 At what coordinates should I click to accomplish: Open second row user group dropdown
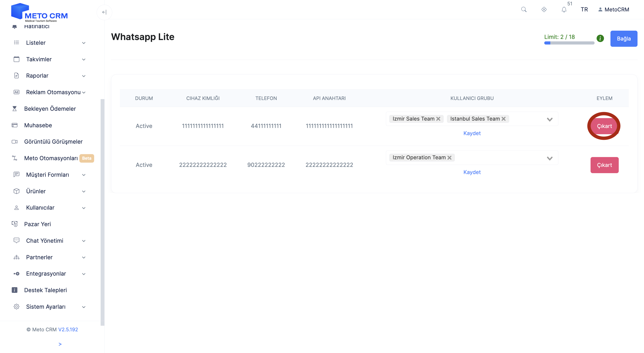coord(549,158)
